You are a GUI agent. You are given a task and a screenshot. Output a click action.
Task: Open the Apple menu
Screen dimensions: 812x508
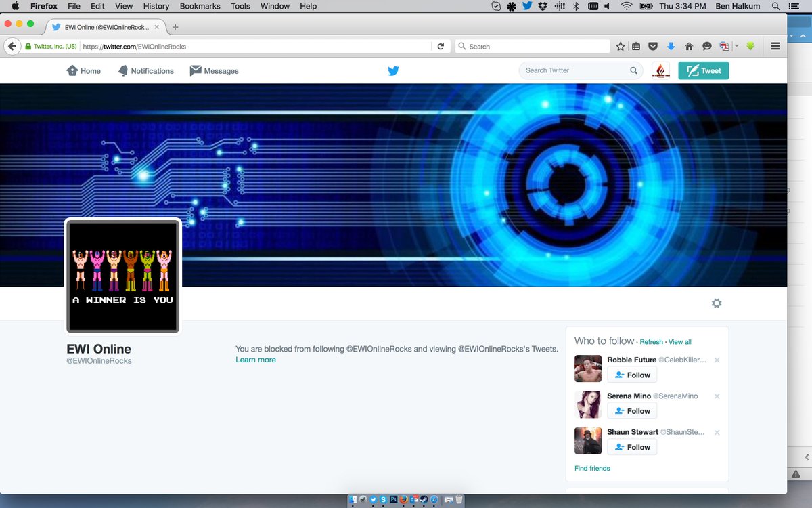(15, 6)
